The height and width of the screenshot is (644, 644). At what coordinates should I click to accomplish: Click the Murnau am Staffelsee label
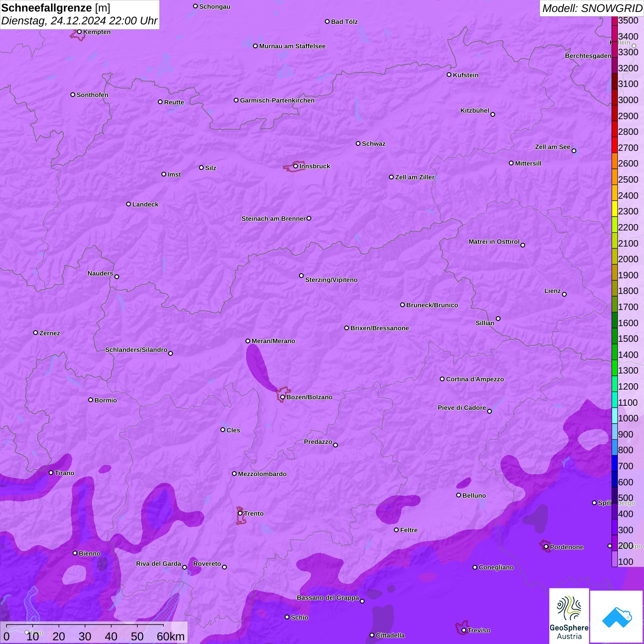(x=292, y=46)
